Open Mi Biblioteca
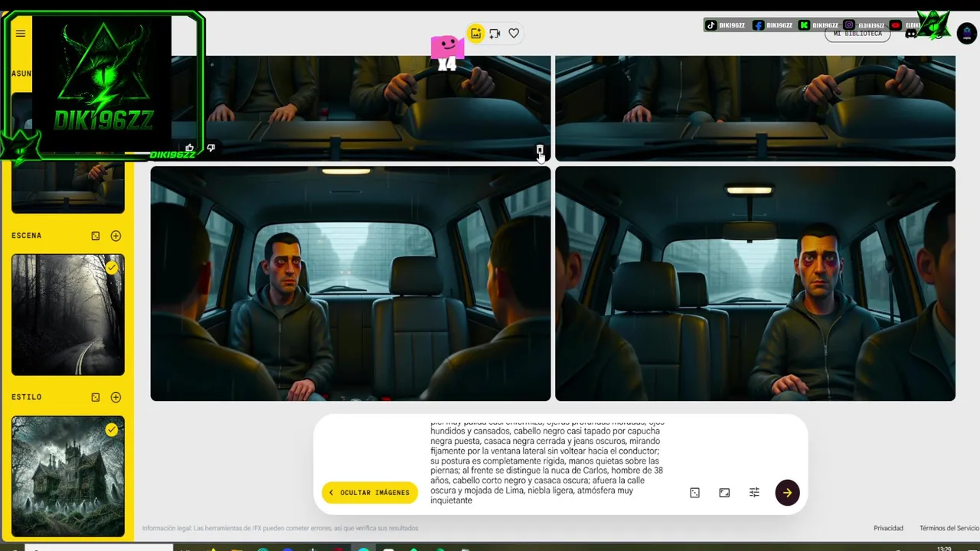Screen dimensions: 980x551 (x=857, y=34)
